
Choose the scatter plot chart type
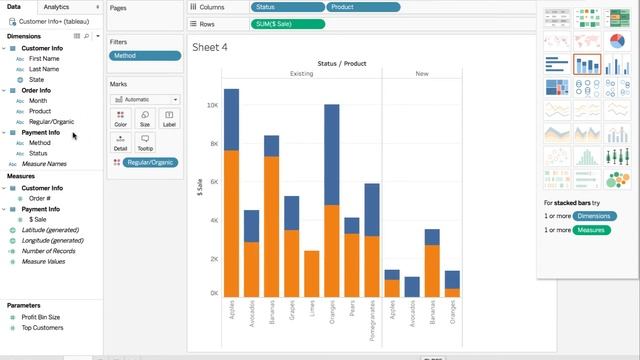pos(557,157)
